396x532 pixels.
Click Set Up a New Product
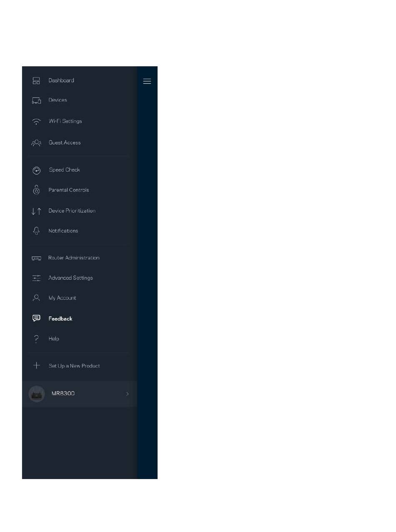[x=74, y=366]
